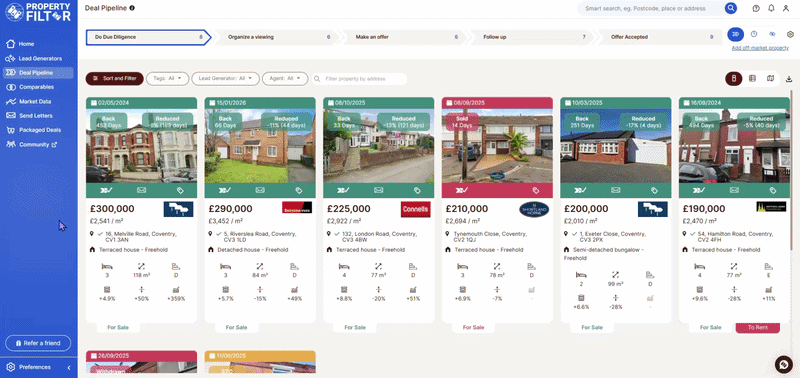The image size is (800, 378).
Task: Open photo of 1, Exeter Close bungalow
Action: click(x=616, y=146)
